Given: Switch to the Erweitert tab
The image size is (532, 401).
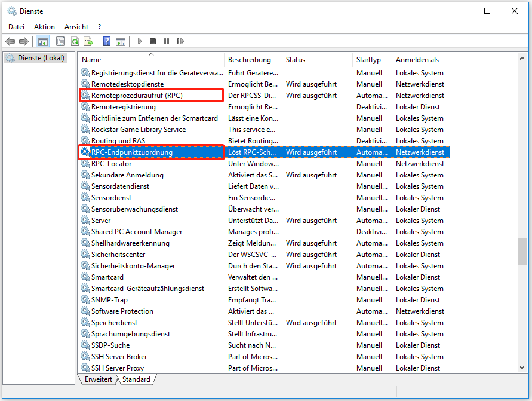Looking at the screenshot, I should (98, 379).
